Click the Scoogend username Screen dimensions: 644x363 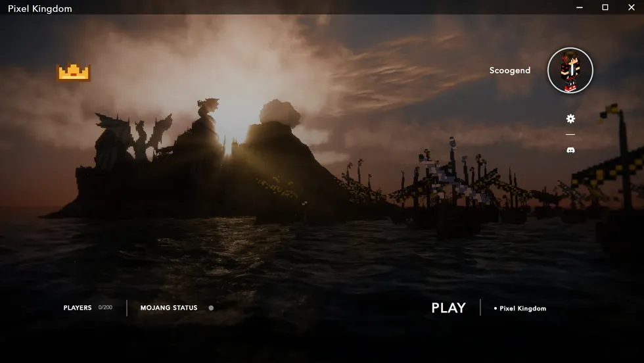pyautogui.click(x=510, y=70)
